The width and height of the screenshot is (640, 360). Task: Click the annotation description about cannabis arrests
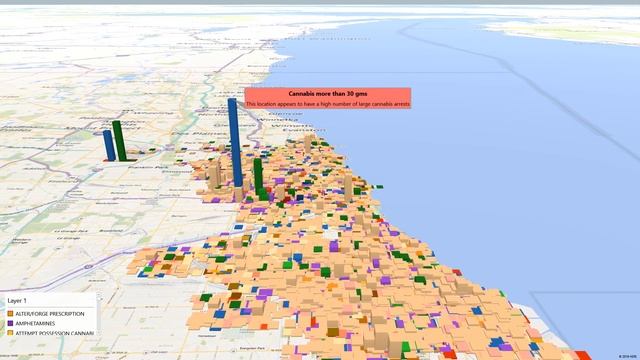pos(328,104)
